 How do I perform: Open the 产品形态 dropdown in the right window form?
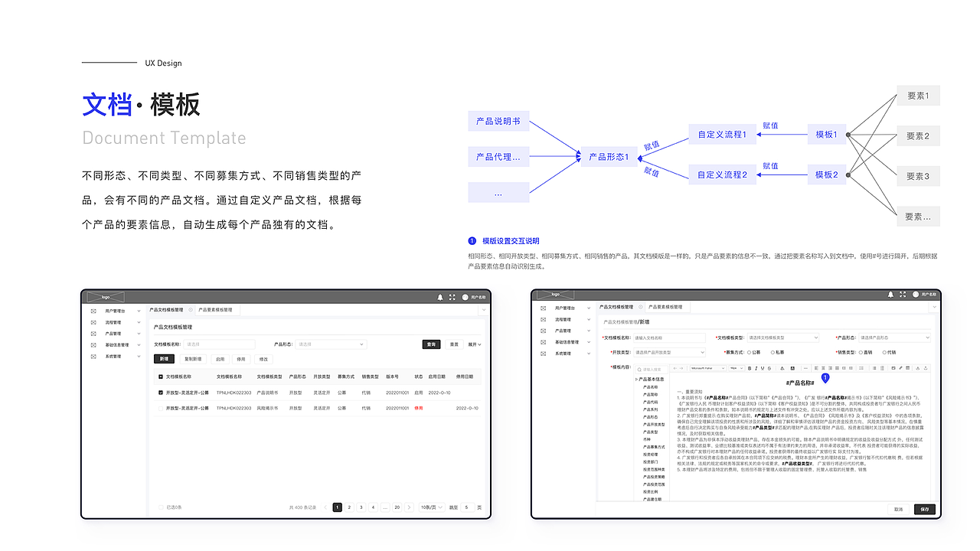coord(895,337)
